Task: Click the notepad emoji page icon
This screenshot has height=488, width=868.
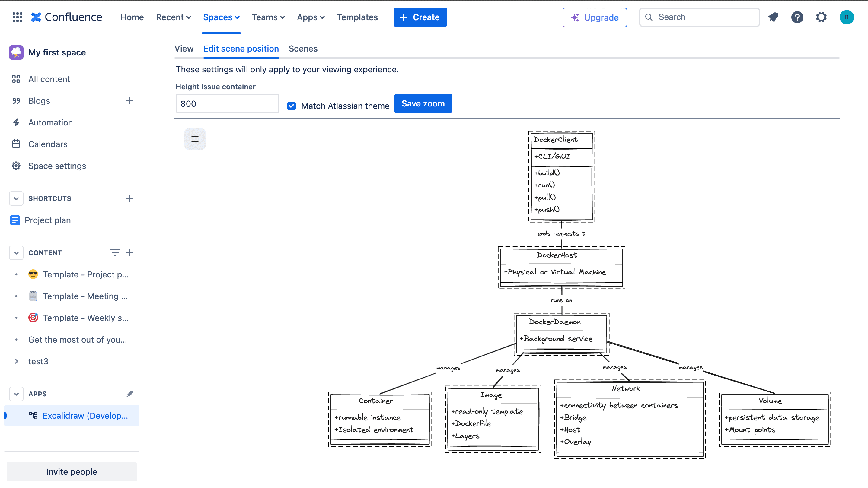Action: coord(33,296)
